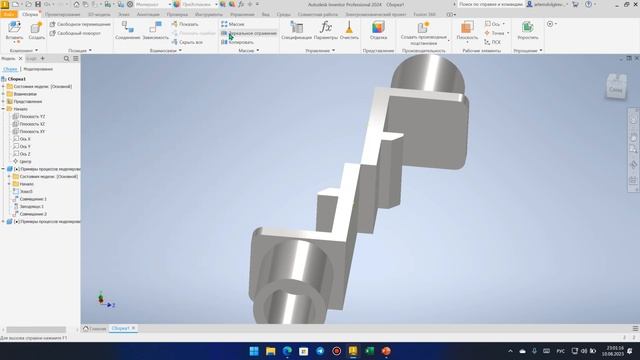This screenshot has width=640, height=360.
Task: Select Центр point in the browser
Action: 22,162
